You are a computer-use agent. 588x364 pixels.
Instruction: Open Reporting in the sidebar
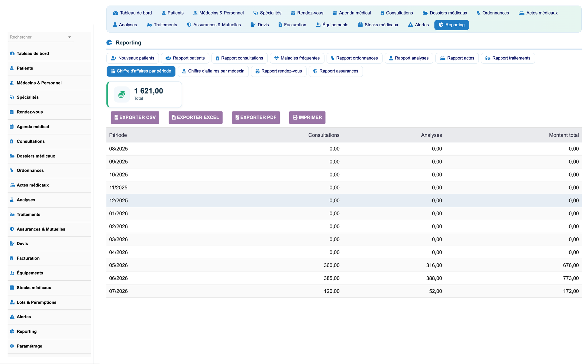pos(49,331)
